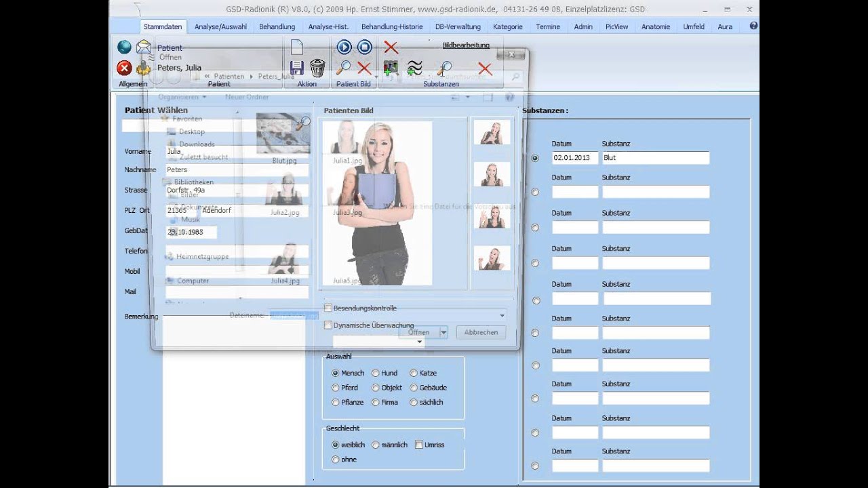
Task: Select the Mensch radio button
Action: [335, 373]
